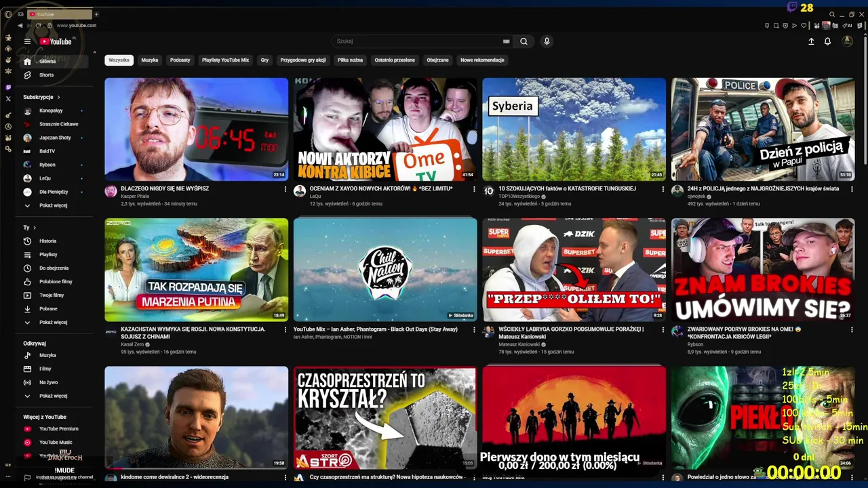Open the upload video icon
Image resolution: width=868 pixels, height=488 pixels.
tap(811, 41)
